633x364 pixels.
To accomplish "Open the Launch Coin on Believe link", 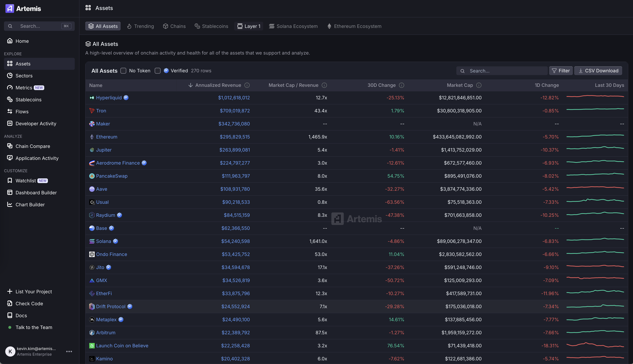I will (x=122, y=346).
